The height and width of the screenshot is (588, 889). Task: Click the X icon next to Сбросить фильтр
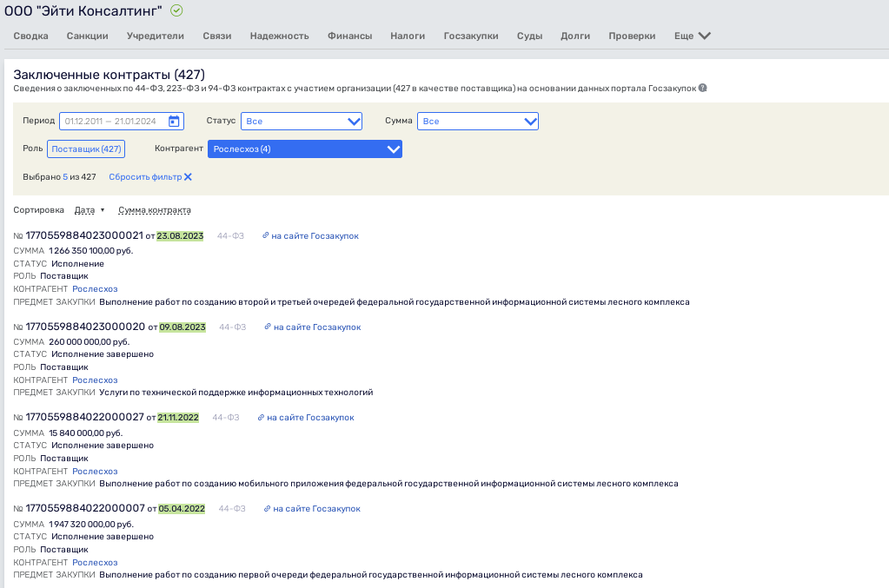[189, 176]
